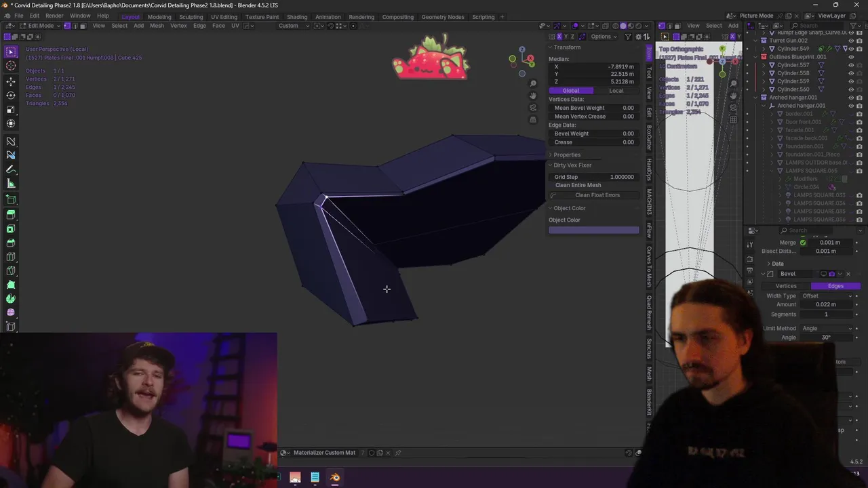Click the Object Color swatch
868x488 pixels.
pyautogui.click(x=594, y=230)
